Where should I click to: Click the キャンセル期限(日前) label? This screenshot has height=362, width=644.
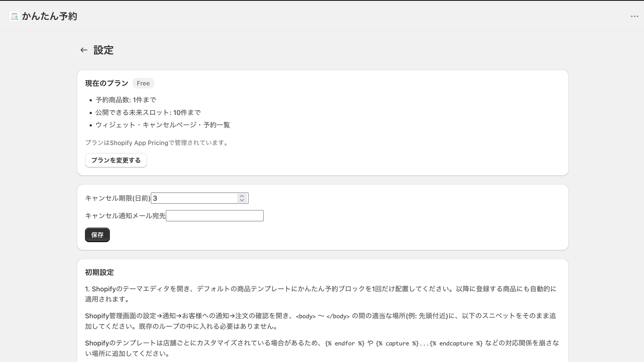click(118, 198)
